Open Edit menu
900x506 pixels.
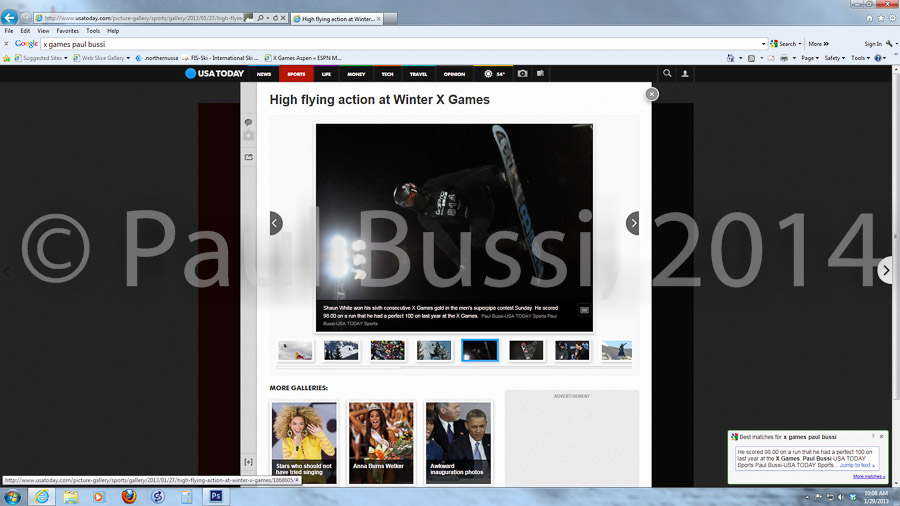click(25, 31)
